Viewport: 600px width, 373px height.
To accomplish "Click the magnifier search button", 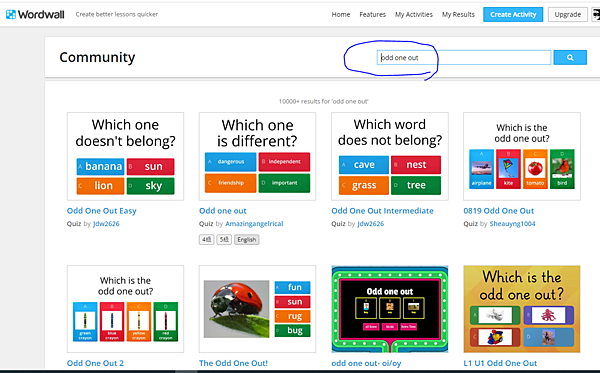I will pos(570,57).
